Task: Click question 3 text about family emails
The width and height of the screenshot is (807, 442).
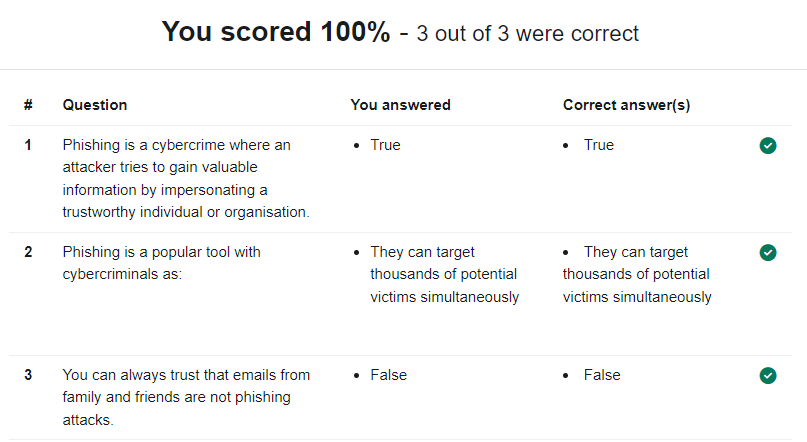Action: [186, 397]
